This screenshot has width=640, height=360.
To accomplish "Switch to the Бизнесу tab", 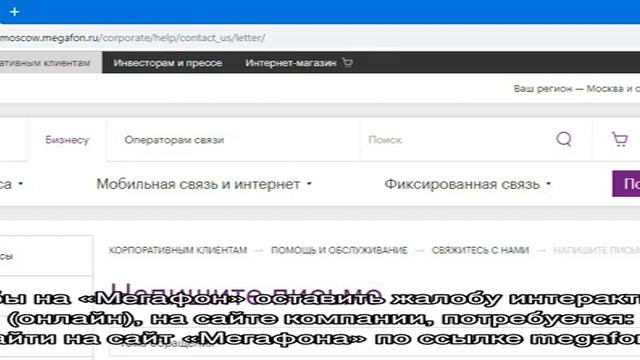I will click(67, 140).
